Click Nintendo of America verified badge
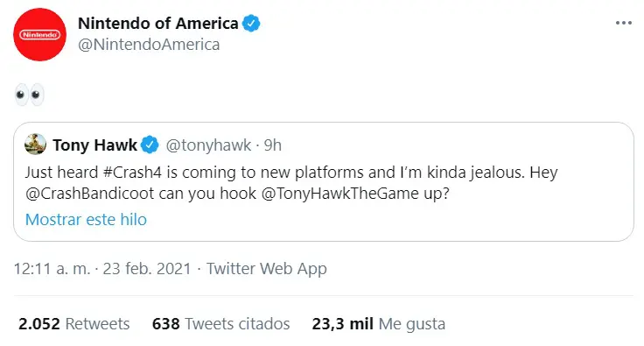The image size is (644, 346). 251,24
